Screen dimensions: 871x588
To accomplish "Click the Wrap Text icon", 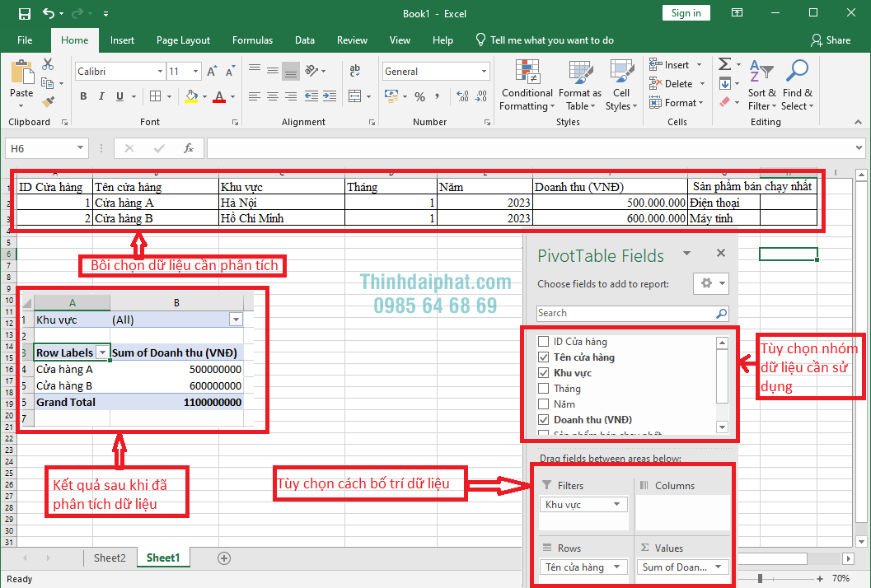I will [354, 70].
